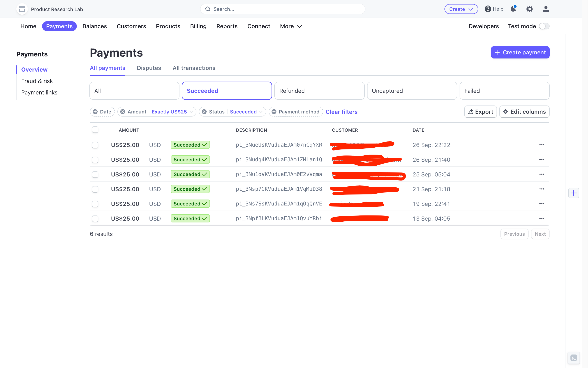The image size is (588, 368).
Task: Switch to the All transactions tab
Action: (x=194, y=68)
